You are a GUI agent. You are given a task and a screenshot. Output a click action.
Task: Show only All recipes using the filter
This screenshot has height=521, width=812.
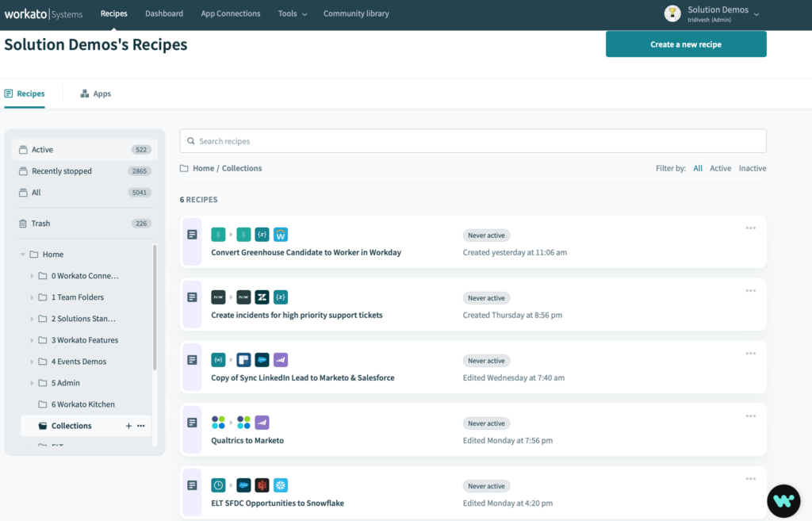(698, 168)
